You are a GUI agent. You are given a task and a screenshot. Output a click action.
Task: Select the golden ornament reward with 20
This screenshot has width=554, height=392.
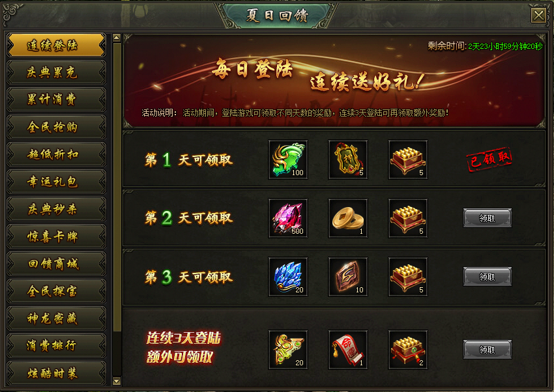[x=288, y=350]
